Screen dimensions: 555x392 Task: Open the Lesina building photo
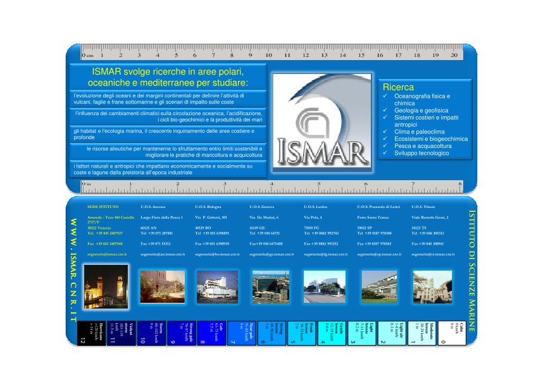point(324,286)
